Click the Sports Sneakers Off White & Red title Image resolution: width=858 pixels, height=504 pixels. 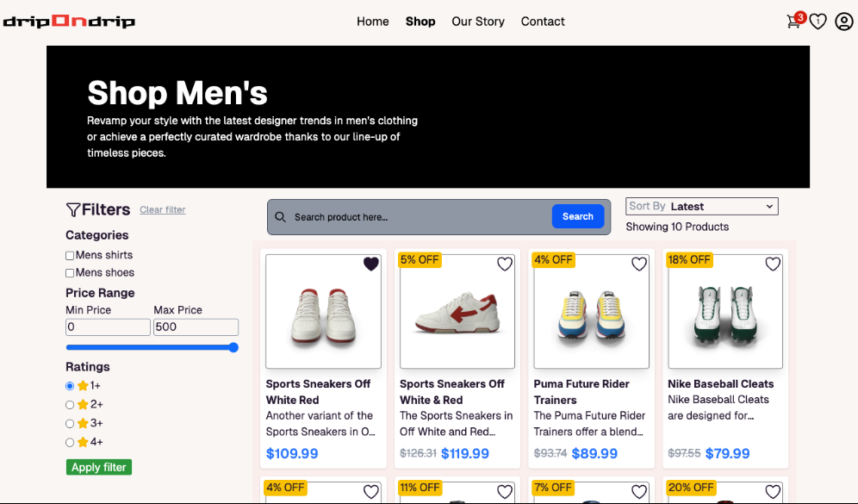[x=452, y=392]
